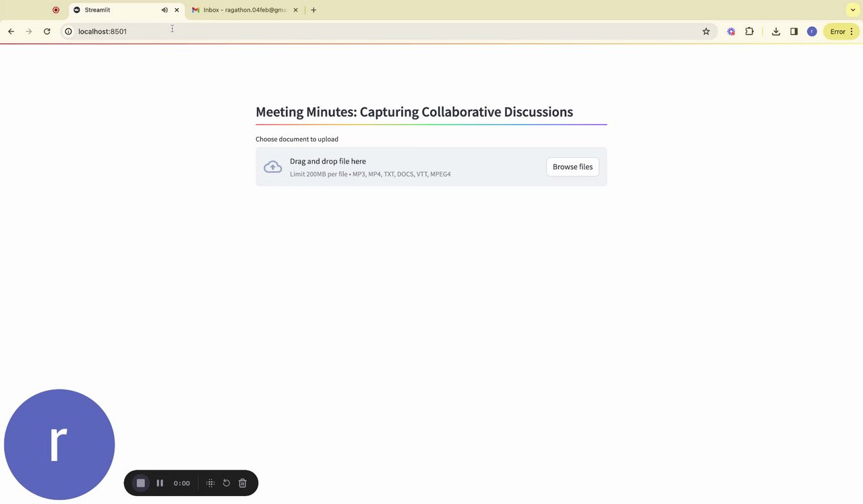The height and width of the screenshot is (504, 863).
Task: Open the Extensions puzzle menu
Action: coord(749,32)
